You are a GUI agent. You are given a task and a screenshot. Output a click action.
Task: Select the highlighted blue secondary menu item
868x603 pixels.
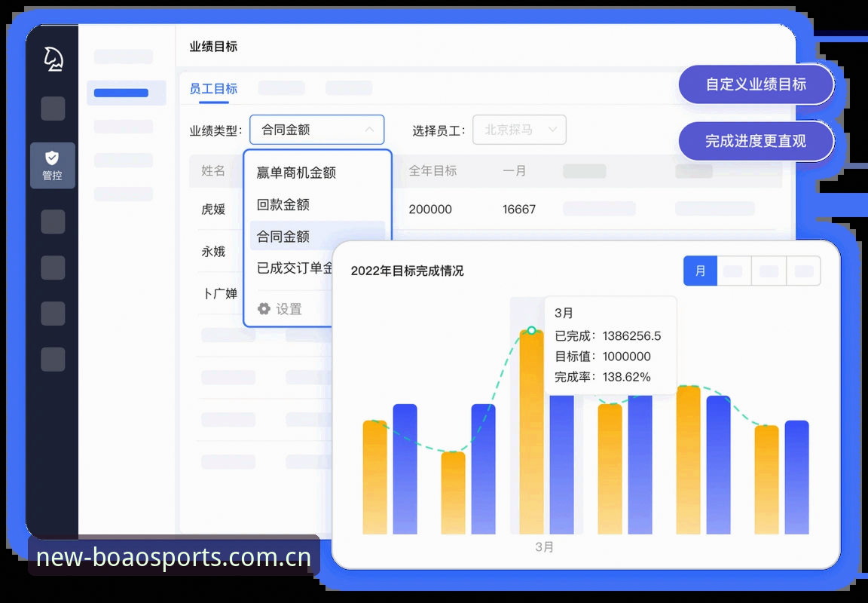tap(127, 93)
